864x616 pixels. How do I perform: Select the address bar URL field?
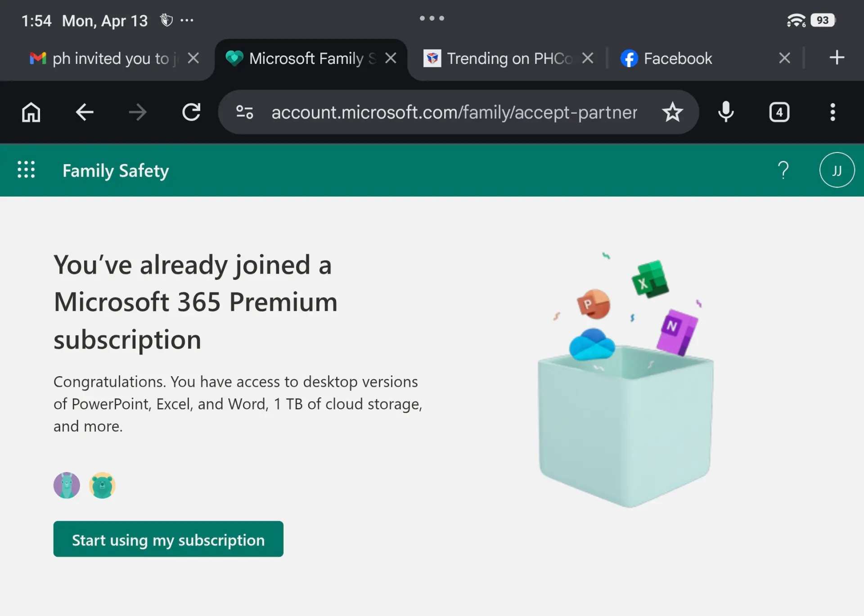point(454,112)
